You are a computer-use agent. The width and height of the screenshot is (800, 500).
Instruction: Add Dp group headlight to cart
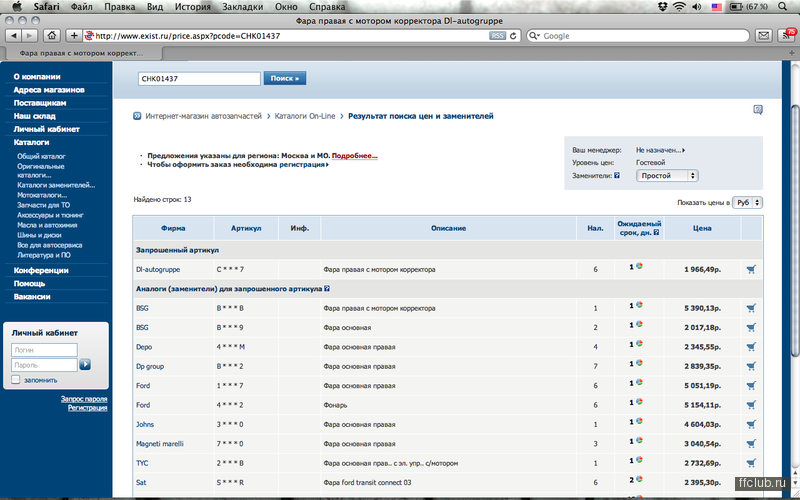751,366
